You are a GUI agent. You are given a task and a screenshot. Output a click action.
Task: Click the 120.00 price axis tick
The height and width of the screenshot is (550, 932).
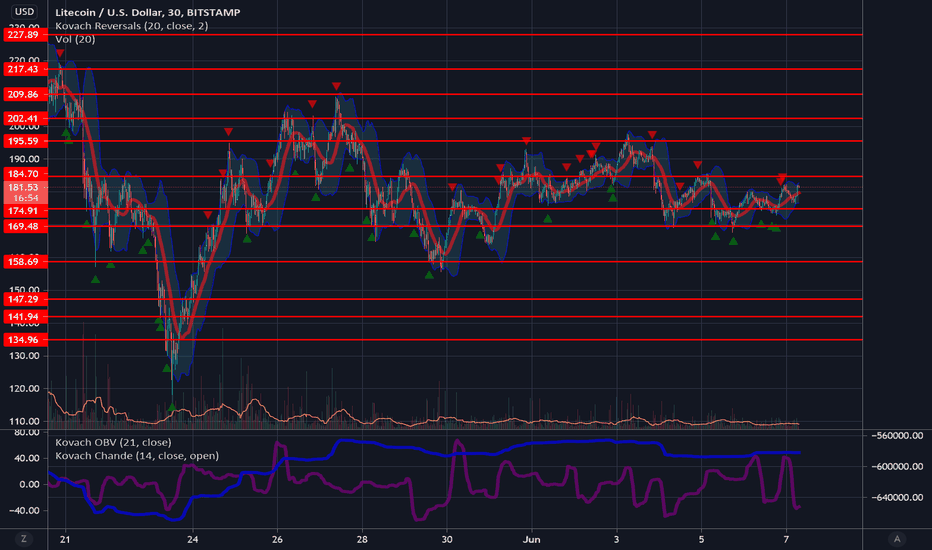pyautogui.click(x=24, y=388)
